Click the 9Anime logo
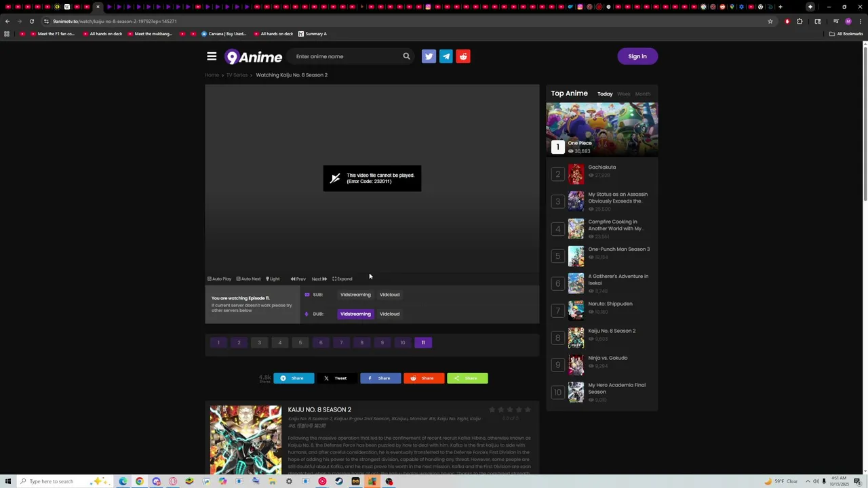The width and height of the screenshot is (868, 488). [x=254, y=57]
